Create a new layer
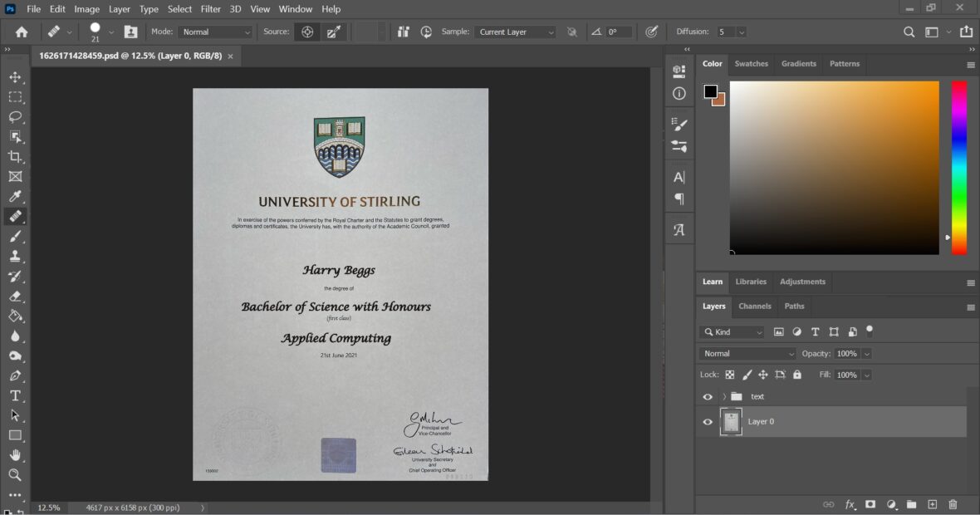The width and height of the screenshot is (980, 515). 932,504
